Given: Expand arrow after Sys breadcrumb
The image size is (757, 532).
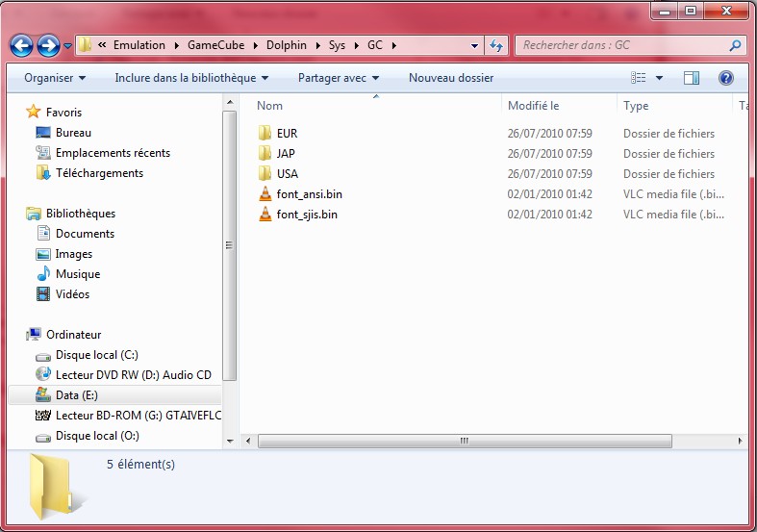Looking at the screenshot, I should click(356, 45).
